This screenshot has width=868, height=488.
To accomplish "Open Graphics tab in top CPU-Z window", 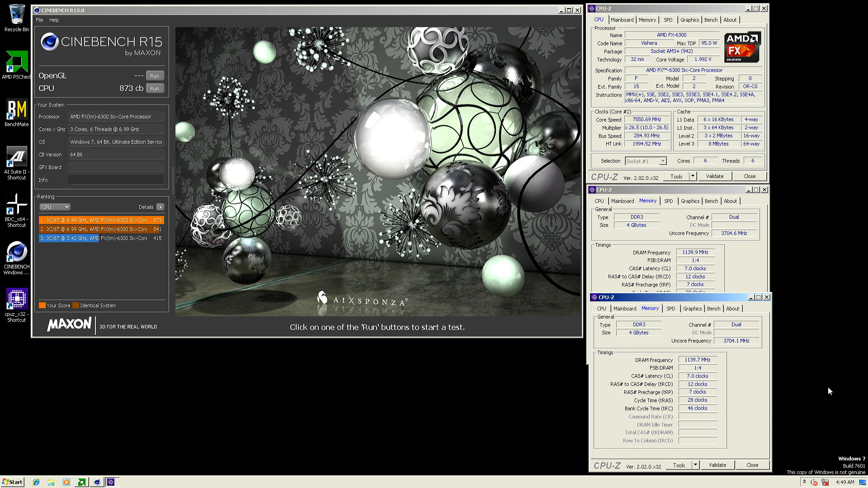I will coord(689,20).
